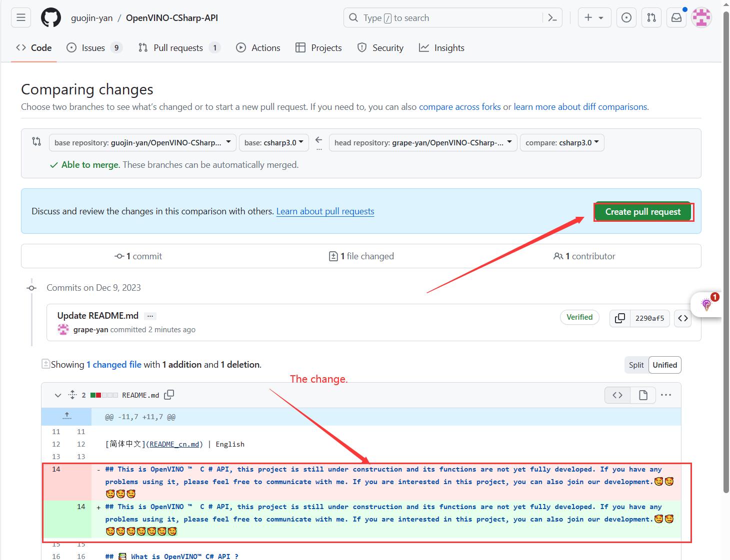
Task: Open the base: csharp3.0 branch dropdown
Action: [x=273, y=142]
